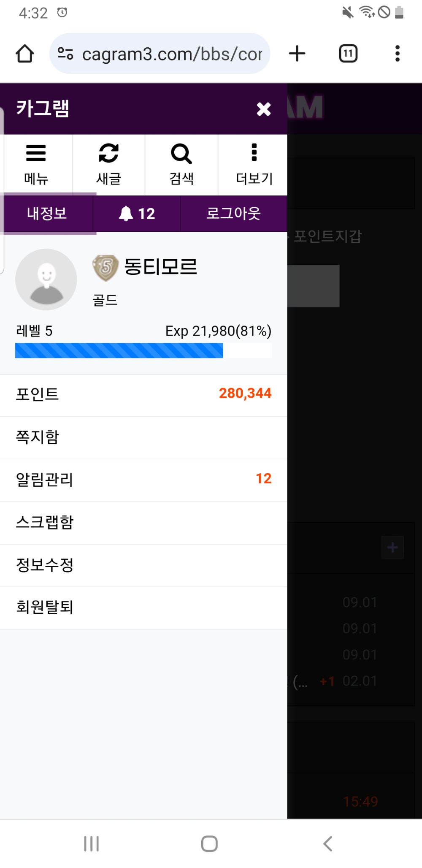Go to 알림관리 with 12 alerts
Viewport: 422px width, 868px height.
143,480
